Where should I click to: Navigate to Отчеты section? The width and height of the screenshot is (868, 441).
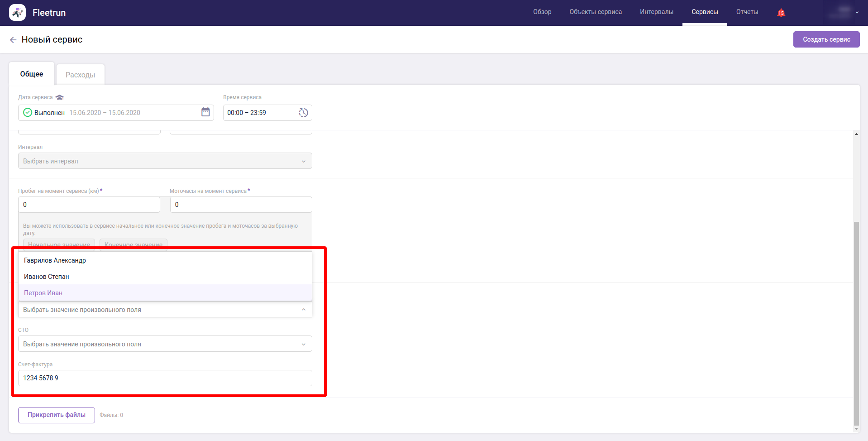[747, 12]
